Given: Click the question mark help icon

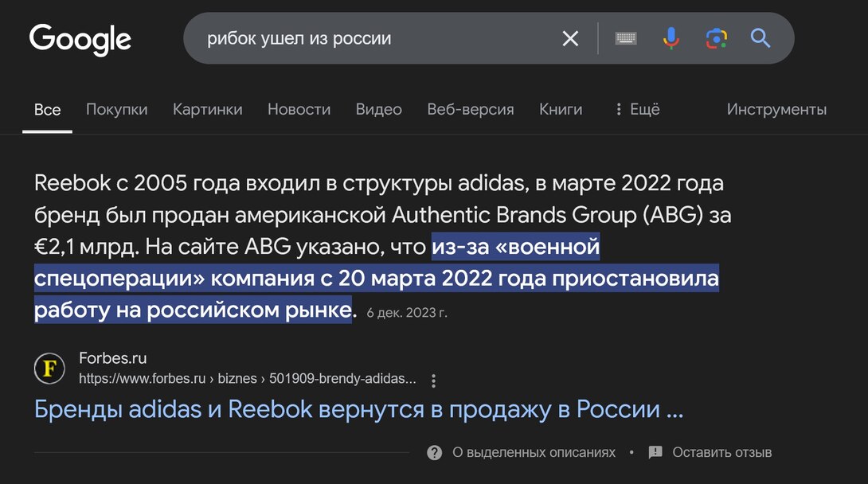Looking at the screenshot, I should tap(435, 453).
